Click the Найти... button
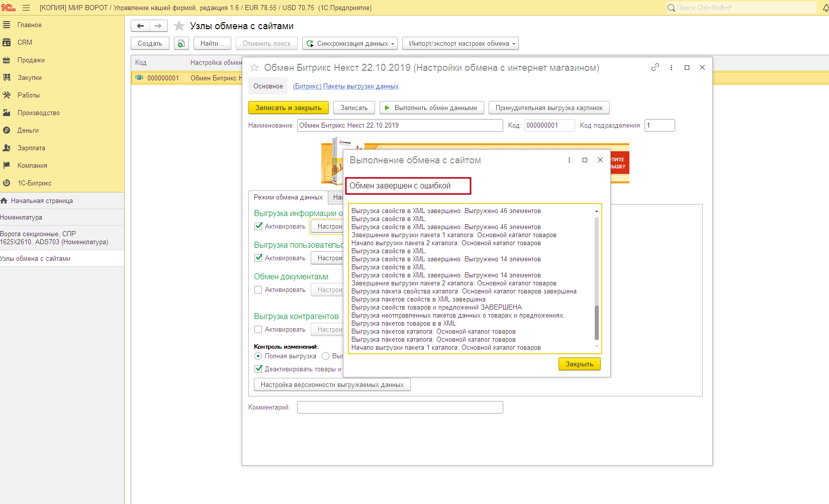829x504 pixels. tap(212, 43)
